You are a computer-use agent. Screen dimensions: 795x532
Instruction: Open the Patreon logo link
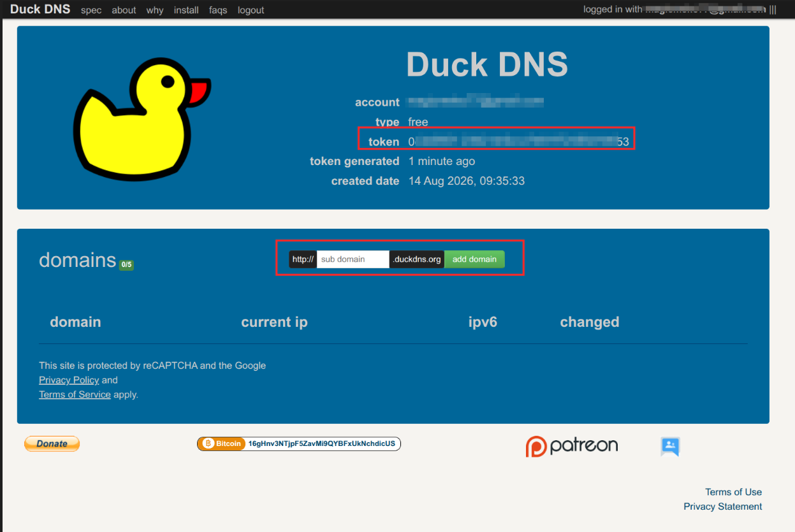click(x=571, y=446)
